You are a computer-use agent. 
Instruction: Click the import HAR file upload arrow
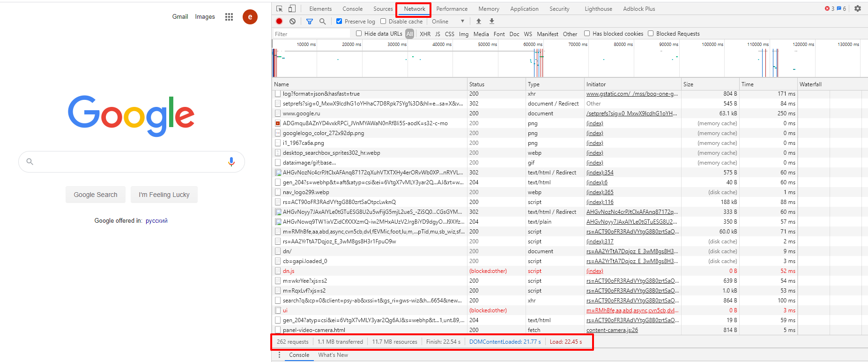pos(478,21)
